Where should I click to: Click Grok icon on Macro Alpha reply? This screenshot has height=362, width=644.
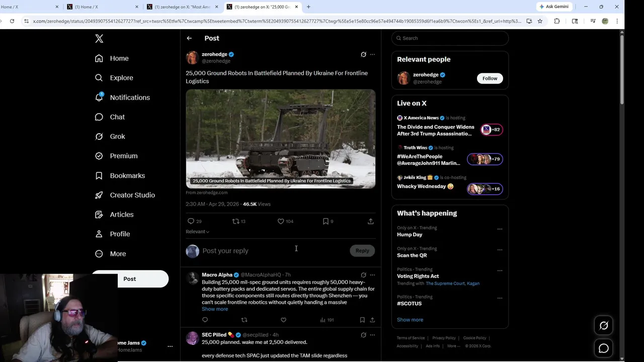[363, 275]
